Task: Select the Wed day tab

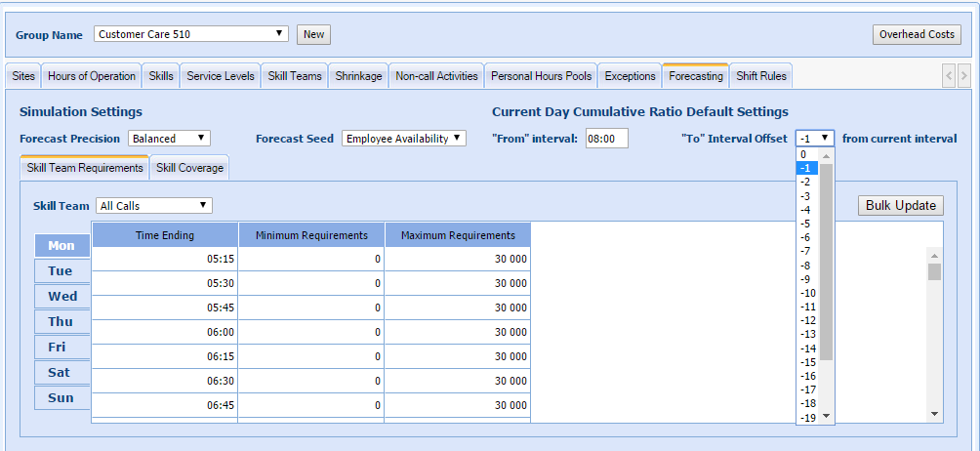Action: click(x=62, y=297)
